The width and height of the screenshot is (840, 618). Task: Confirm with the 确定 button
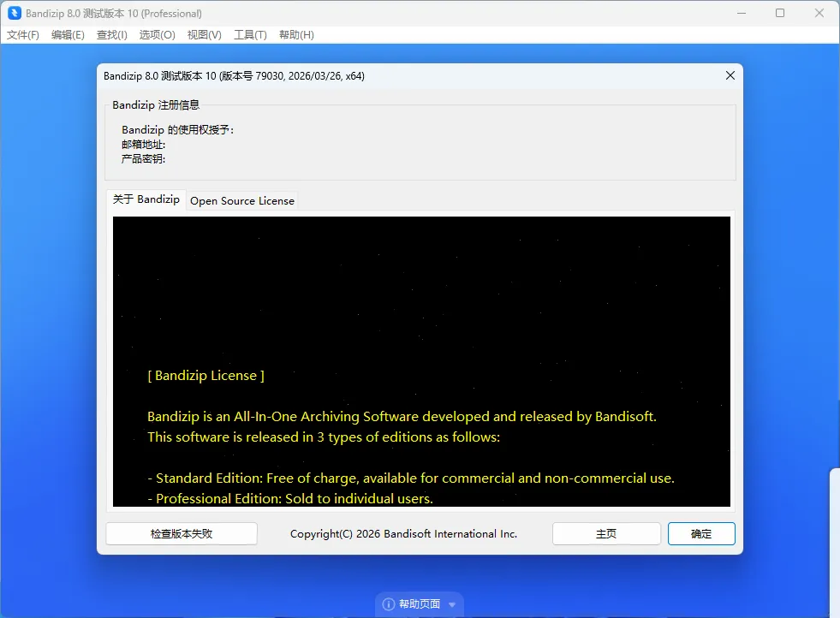tap(701, 533)
